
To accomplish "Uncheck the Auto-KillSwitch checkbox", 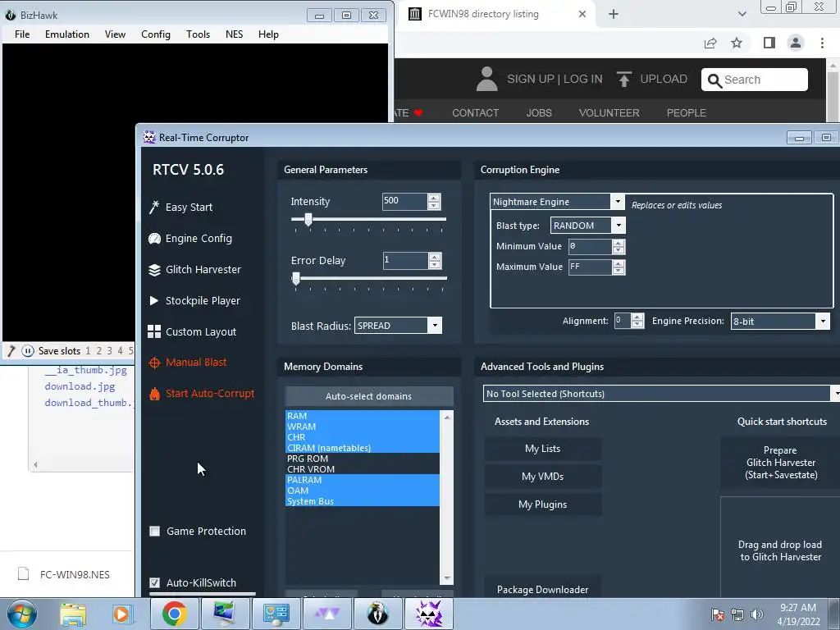I will pos(155,583).
